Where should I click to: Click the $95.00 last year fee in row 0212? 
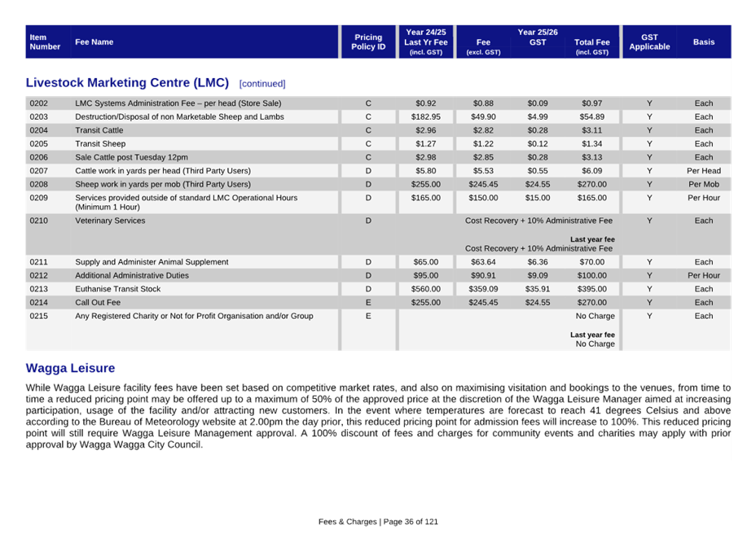tap(426, 275)
